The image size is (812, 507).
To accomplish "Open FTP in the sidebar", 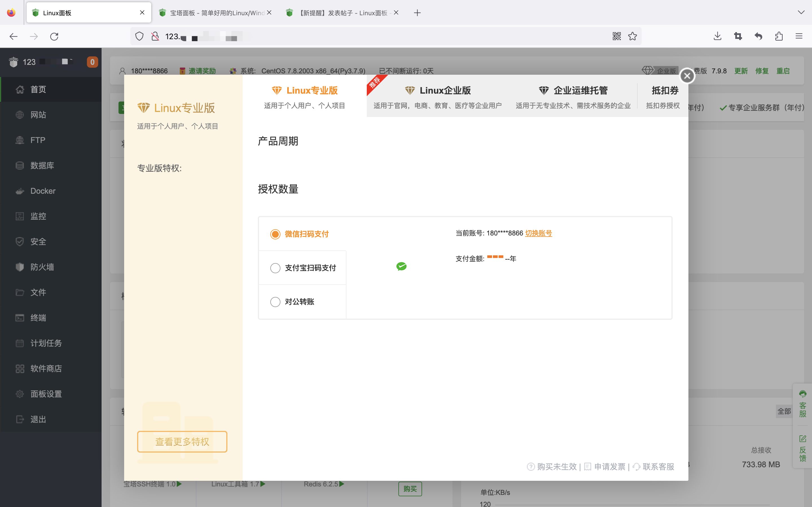I will click(51, 140).
